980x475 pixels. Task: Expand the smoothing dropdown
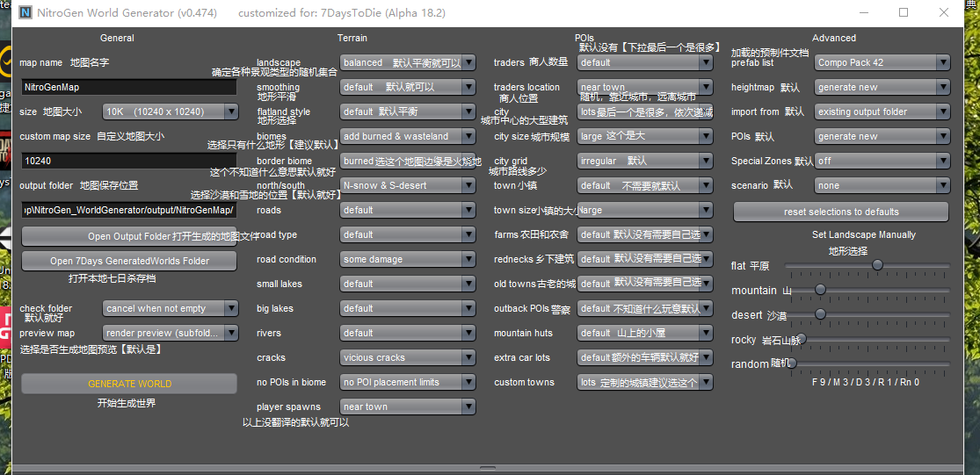(408, 88)
